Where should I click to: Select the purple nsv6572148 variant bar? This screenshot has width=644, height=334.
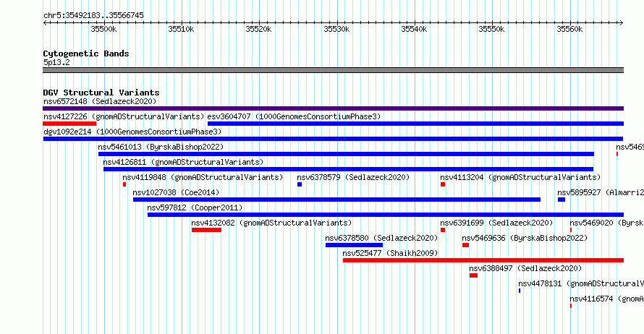click(333, 108)
